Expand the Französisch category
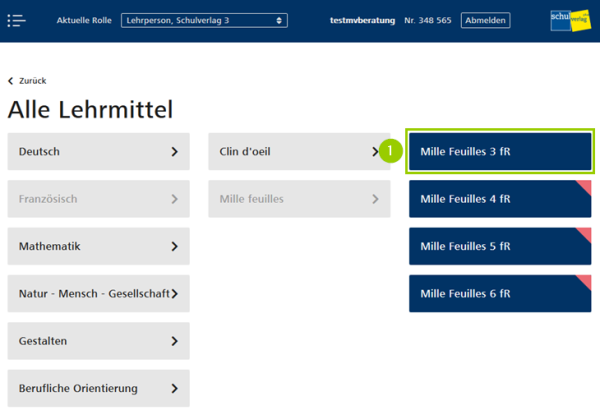The image size is (600, 415). (x=98, y=199)
